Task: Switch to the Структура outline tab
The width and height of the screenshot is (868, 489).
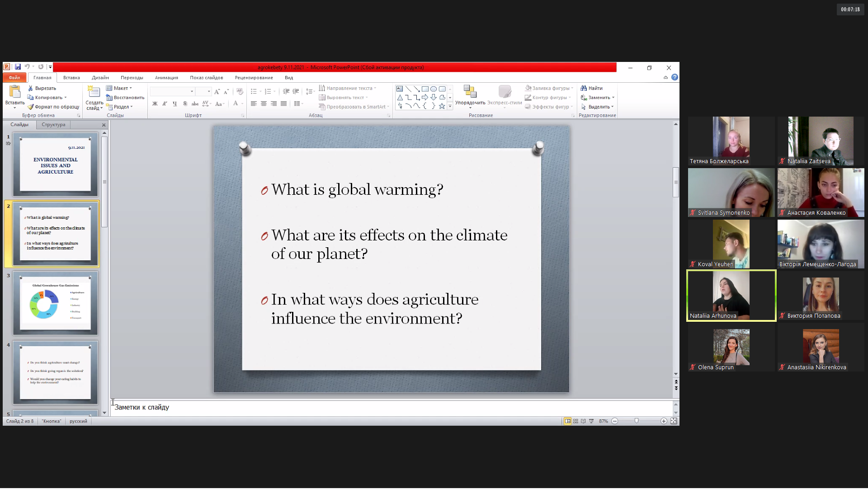Action: (53, 125)
